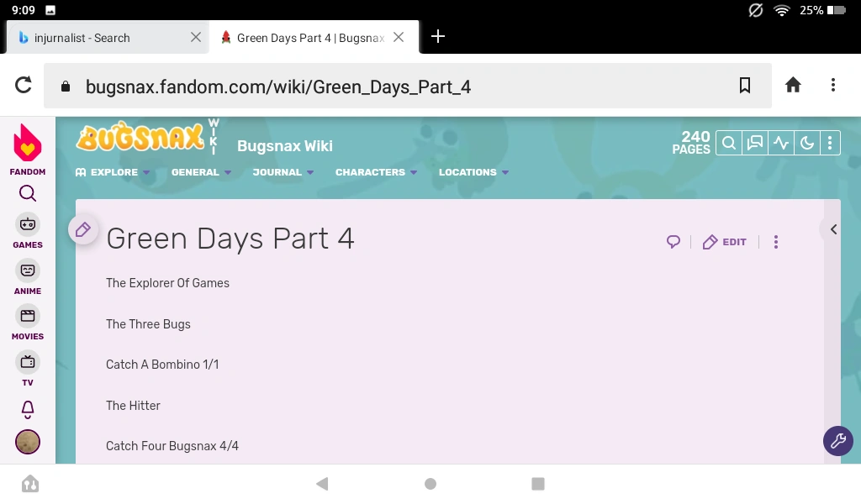
Task: Open the wiki search icon in the header
Action: [728, 143]
